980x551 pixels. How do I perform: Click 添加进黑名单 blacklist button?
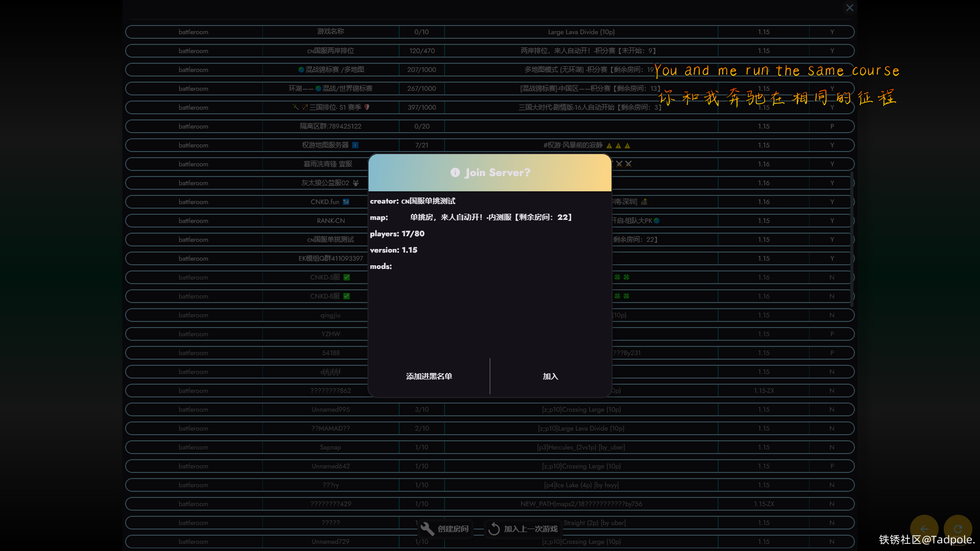429,377
